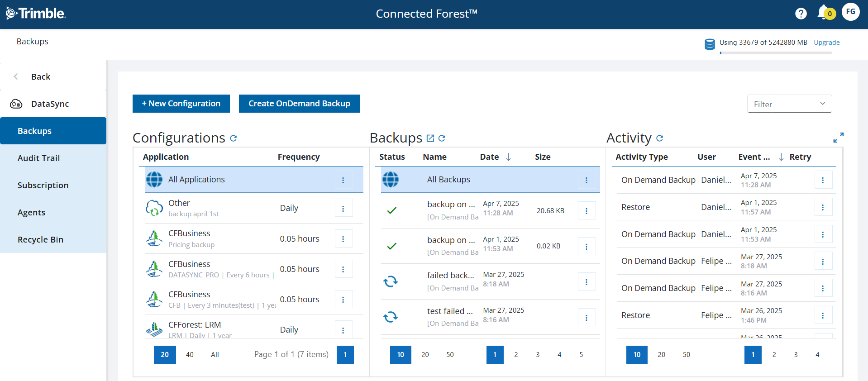Set Configurations page size to All
The height and width of the screenshot is (381, 868).
coord(215,355)
